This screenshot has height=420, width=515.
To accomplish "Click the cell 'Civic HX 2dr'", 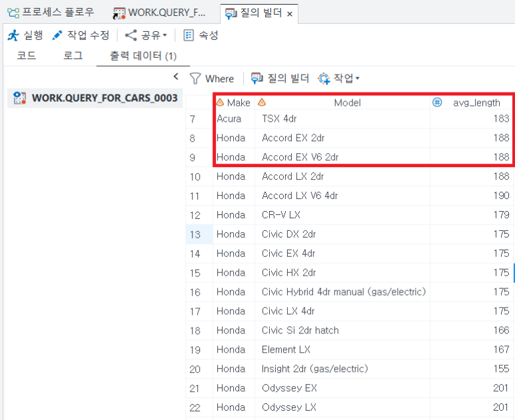I will pos(342,273).
